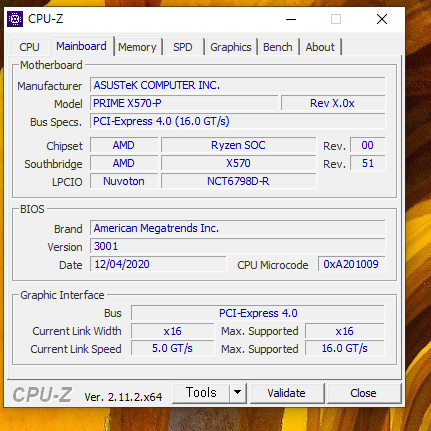Select American Megatrends Inc. BIOS brand
The image size is (431, 431).
(237, 228)
